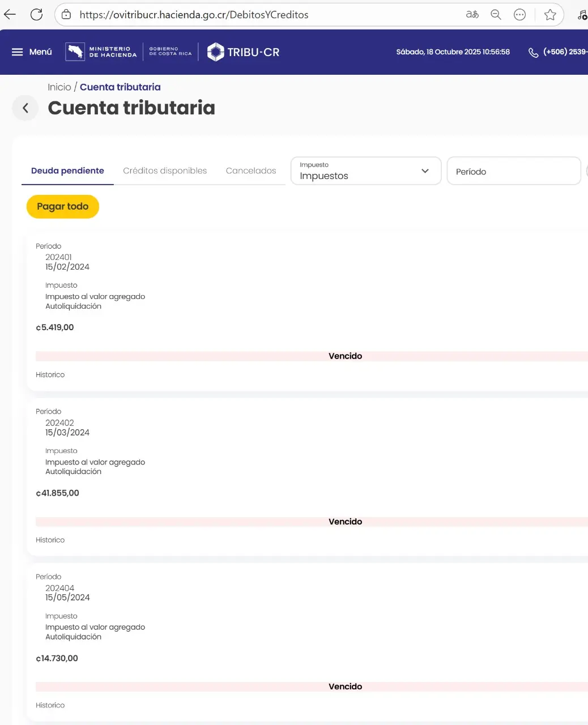This screenshot has width=588, height=725.
Task: Click the browser back arrow
Action: [10, 15]
